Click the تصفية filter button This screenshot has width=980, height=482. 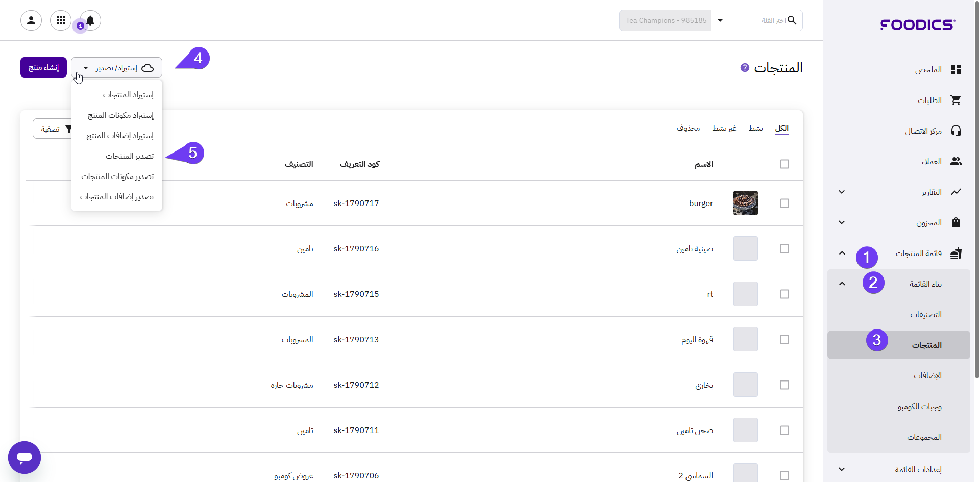52,129
